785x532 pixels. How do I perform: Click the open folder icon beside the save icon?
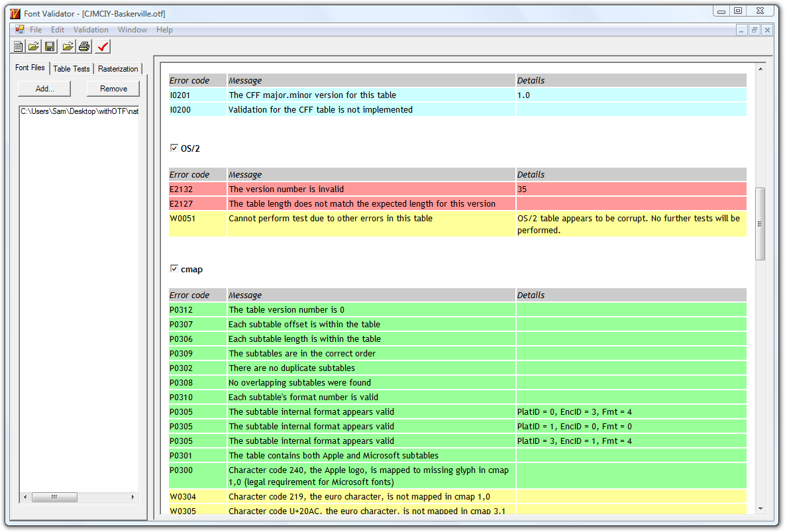point(33,46)
